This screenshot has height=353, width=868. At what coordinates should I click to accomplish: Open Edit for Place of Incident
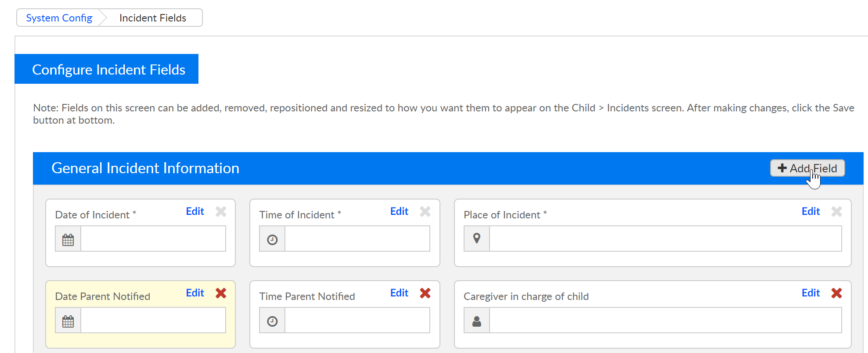tap(810, 211)
